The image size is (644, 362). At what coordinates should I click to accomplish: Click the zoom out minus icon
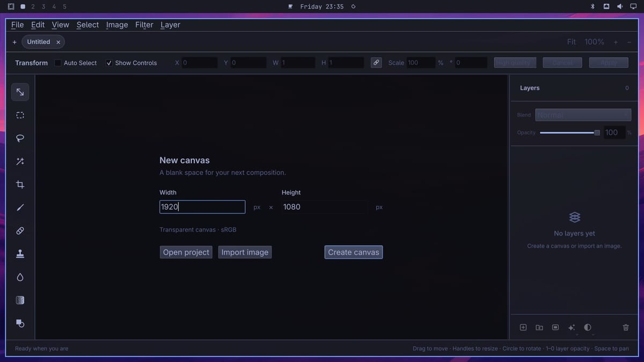click(x=629, y=42)
